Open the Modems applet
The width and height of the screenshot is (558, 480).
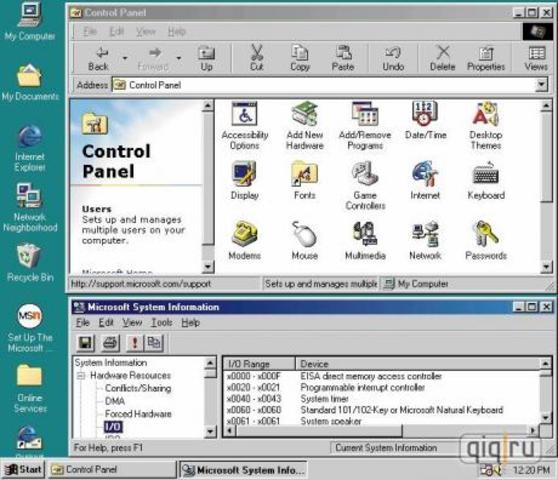(x=244, y=241)
